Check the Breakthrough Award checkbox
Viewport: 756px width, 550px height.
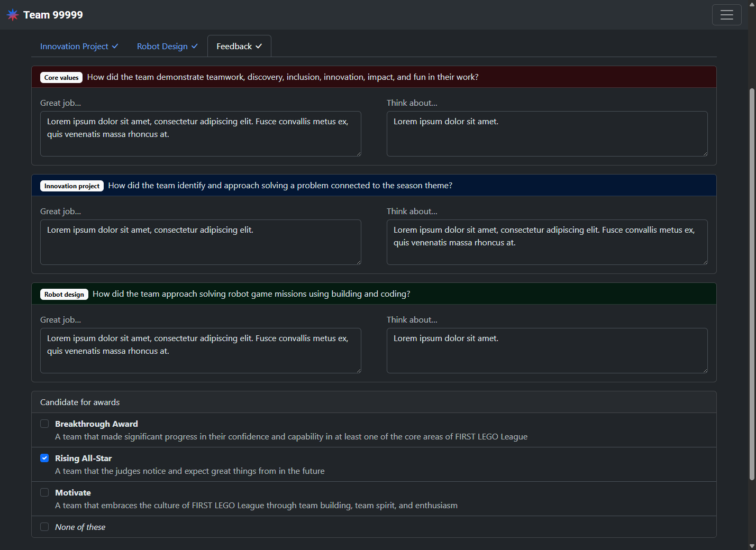click(x=44, y=424)
